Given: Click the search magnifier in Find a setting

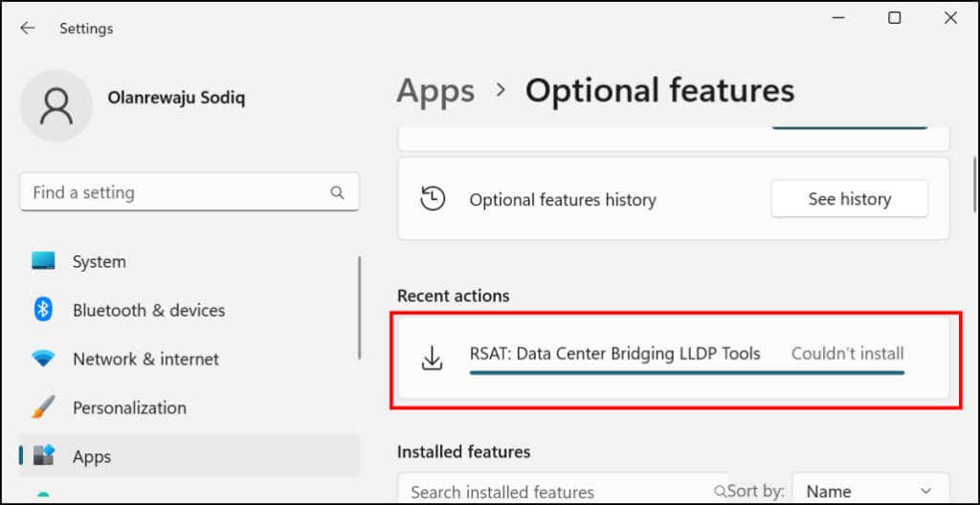Looking at the screenshot, I should point(337,192).
